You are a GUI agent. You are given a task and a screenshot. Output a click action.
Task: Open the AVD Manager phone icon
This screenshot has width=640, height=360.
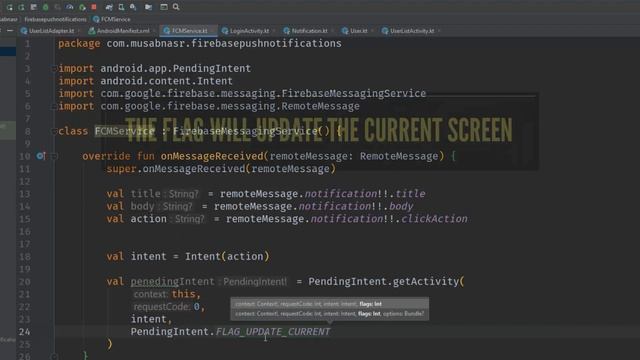[121, 7]
